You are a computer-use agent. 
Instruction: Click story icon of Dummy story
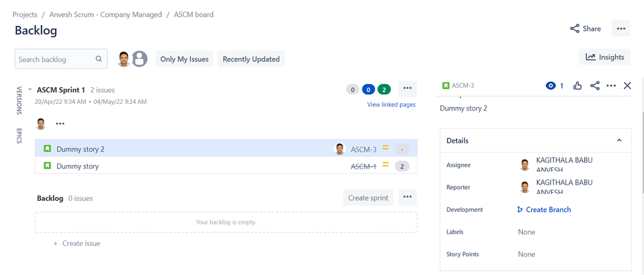click(x=47, y=166)
